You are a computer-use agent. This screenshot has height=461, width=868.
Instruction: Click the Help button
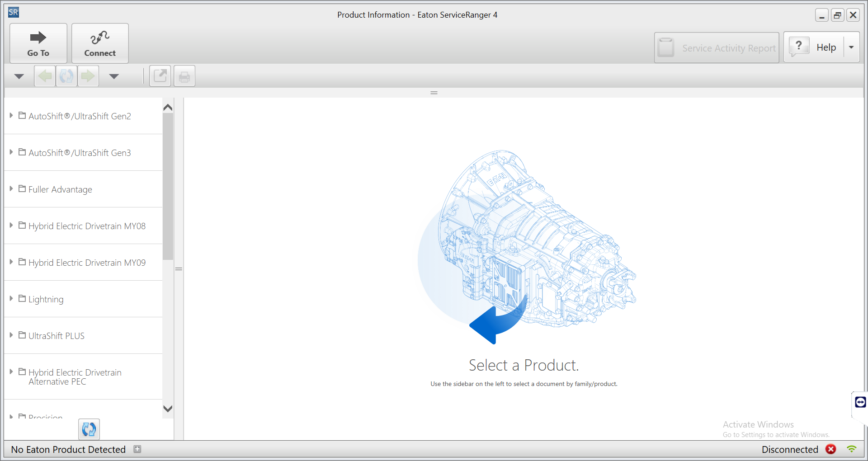point(814,47)
